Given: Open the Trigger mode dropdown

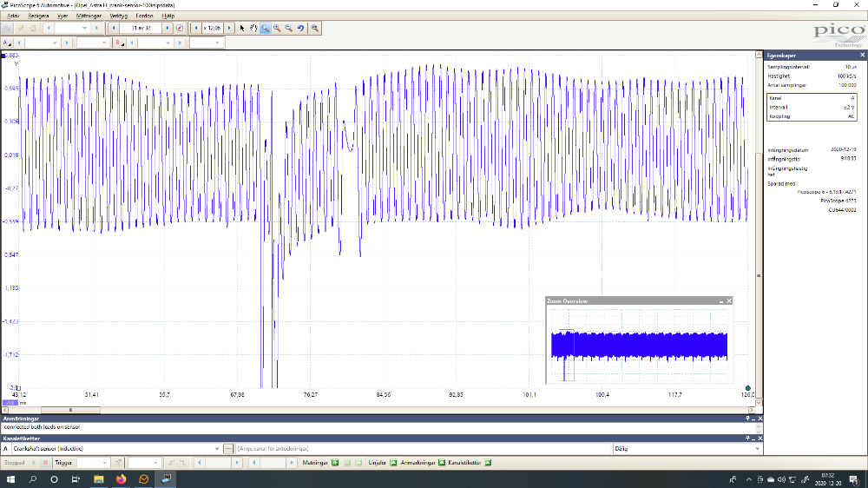Looking at the screenshot, I should tap(105, 463).
